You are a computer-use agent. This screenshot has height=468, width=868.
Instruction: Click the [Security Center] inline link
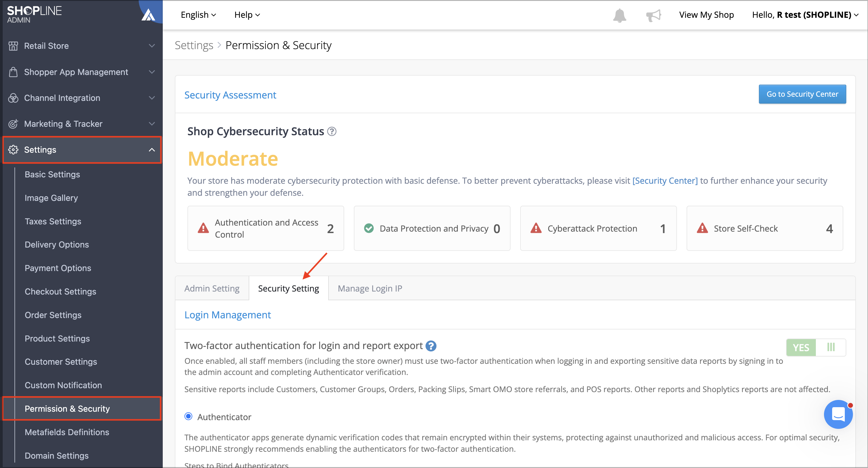pyautogui.click(x=665, y=181)
